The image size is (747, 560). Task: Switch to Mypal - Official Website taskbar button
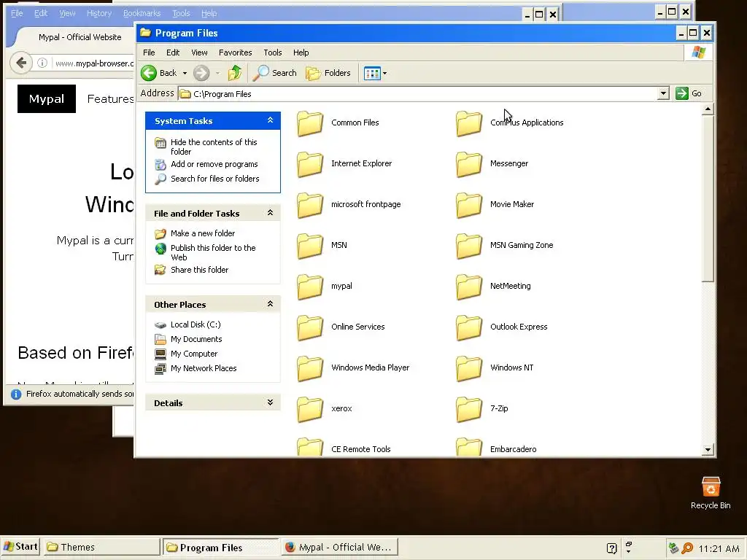340,547
